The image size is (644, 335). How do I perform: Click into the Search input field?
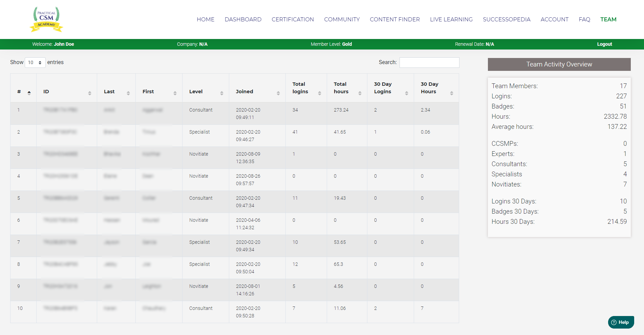pos(429,62)
